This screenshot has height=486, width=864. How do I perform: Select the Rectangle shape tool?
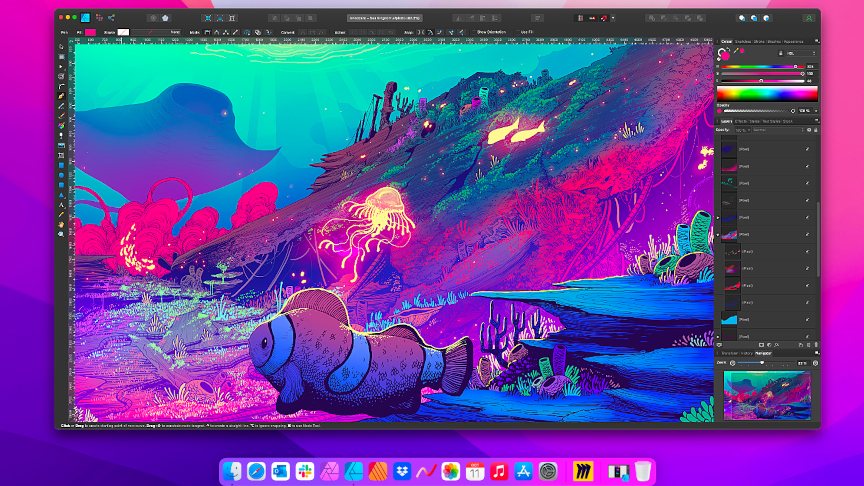tap(61, 165)
